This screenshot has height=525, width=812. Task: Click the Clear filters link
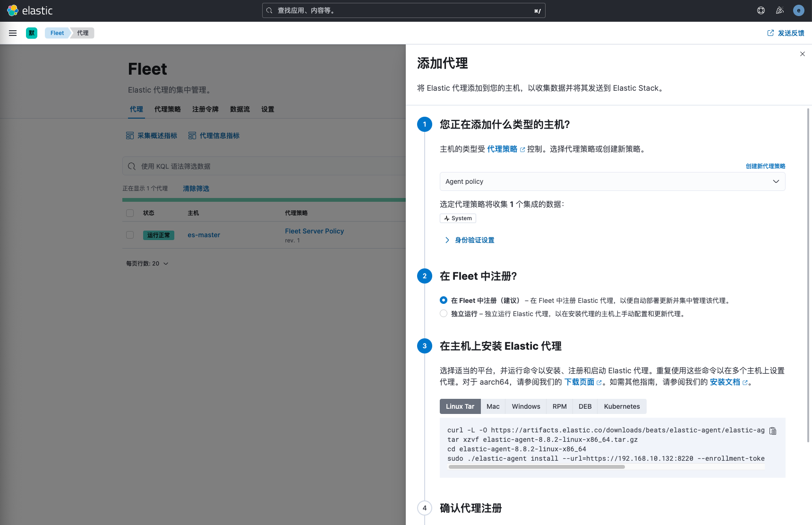(196, 189)
